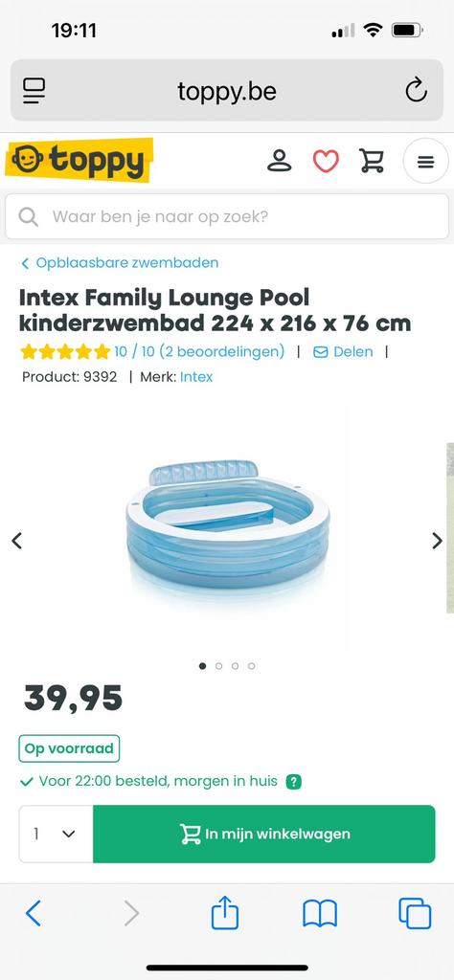Open the hamburger menu button

pyautogui.click(x=426, y=161)
